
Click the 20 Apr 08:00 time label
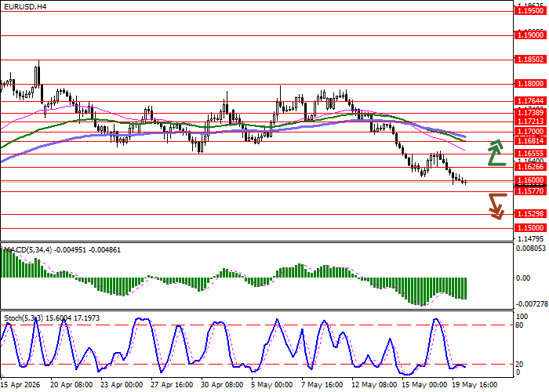[x=71, y=385]
